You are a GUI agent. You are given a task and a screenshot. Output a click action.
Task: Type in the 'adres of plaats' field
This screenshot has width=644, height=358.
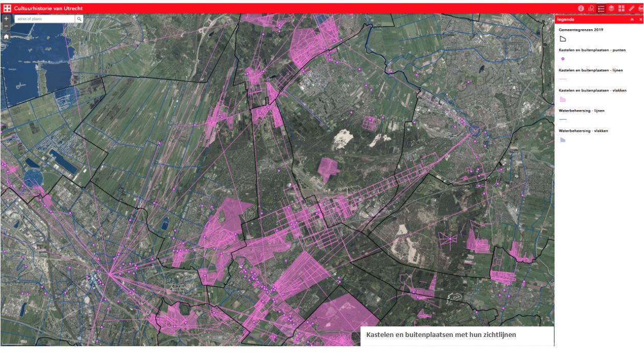tap(44, 19)
